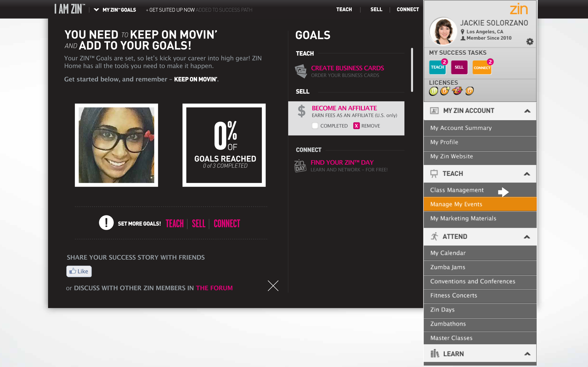Open TEACH in the top navigation bar
The width and height of the screenshot is (588, 367).
point(344,10)
